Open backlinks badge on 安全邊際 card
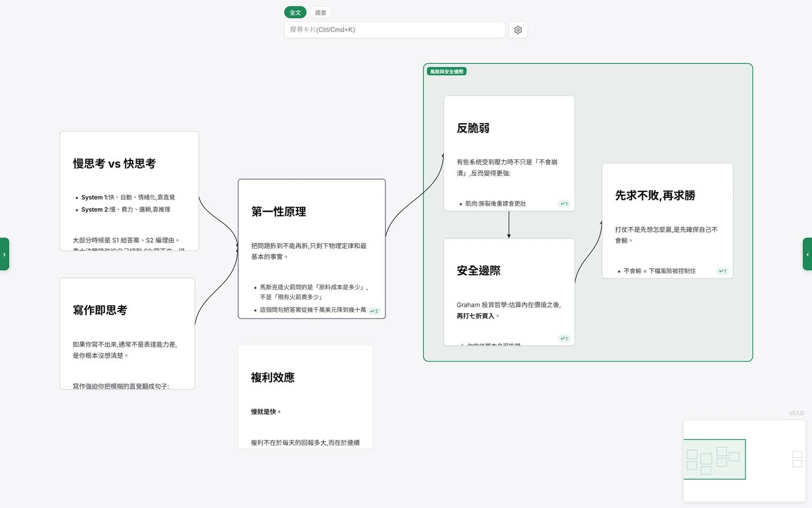 (564, 338)
